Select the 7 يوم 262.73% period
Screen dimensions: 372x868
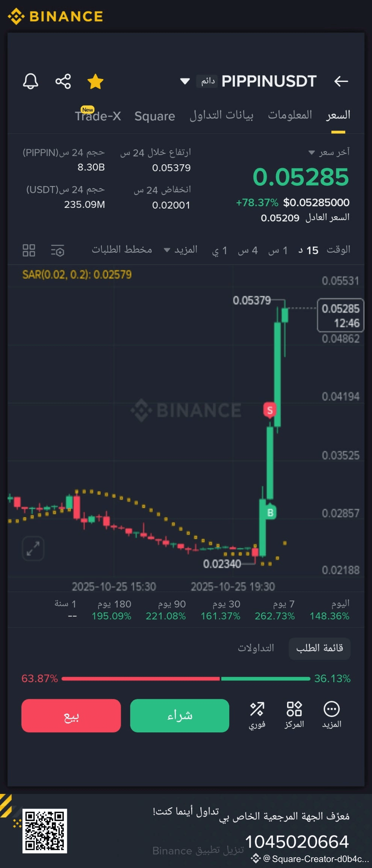point(275,610)
